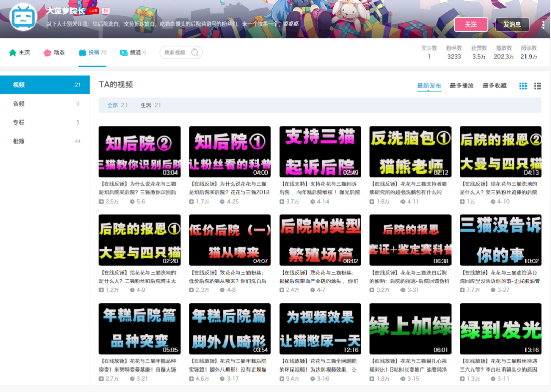Select the 频道 channel icon
This screenshot has width=551, height=392.
(x=123, y=53)
